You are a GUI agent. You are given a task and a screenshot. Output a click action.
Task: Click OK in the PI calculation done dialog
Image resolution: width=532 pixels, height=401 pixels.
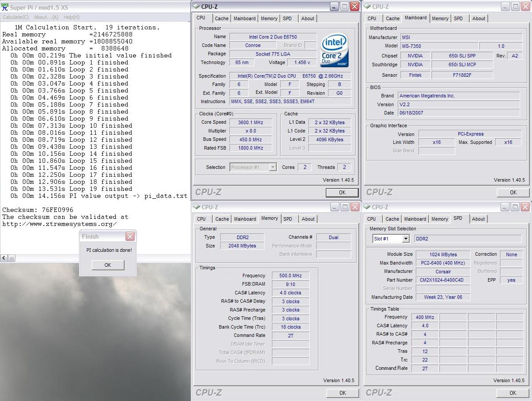tap(108, 265)
